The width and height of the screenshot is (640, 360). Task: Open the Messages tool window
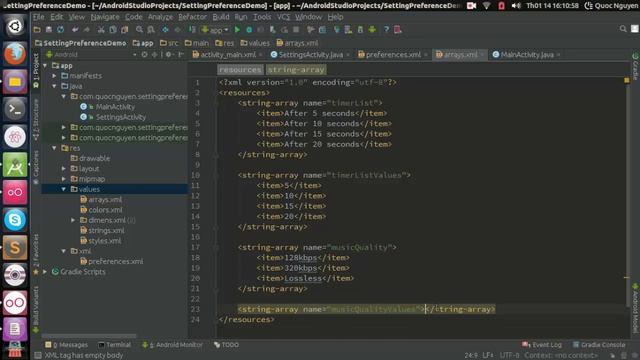pyautogui.click(x=67, y=345)
